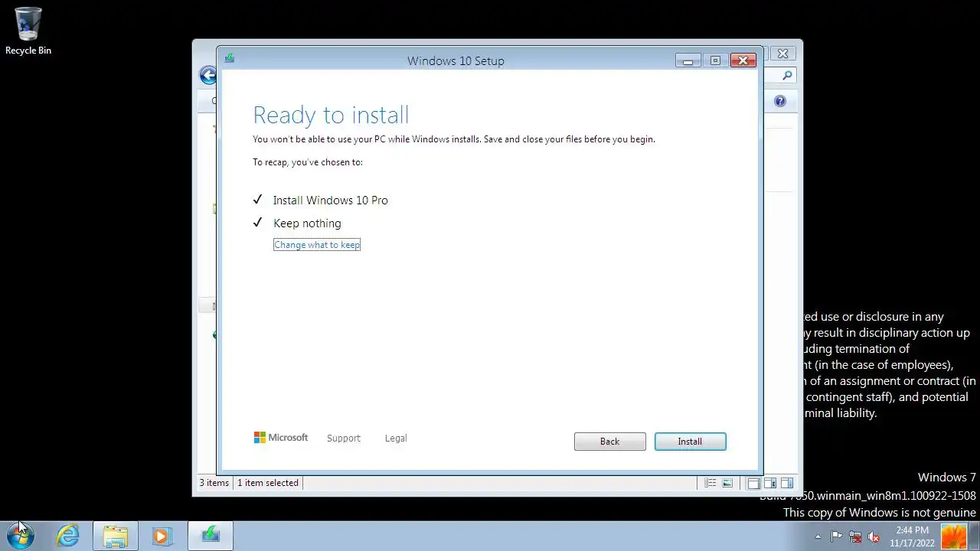This screenshot has width=980, height=551.
Task: Close the Windows 10 Setup window
Action: 743,60
